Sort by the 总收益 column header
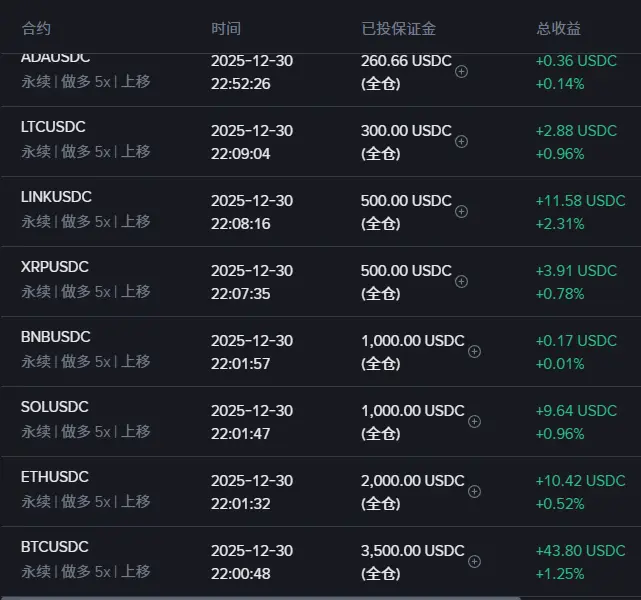 (x=558, y=28)
